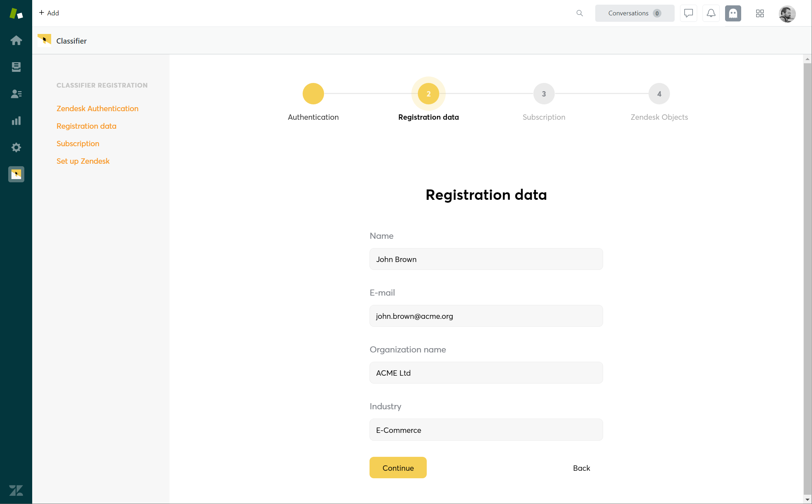Click the vertical scrollbar thumb

(807, 278)
